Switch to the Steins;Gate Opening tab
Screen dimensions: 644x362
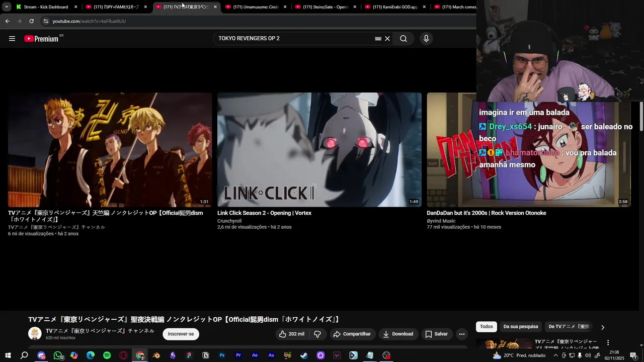coord(326,7)
